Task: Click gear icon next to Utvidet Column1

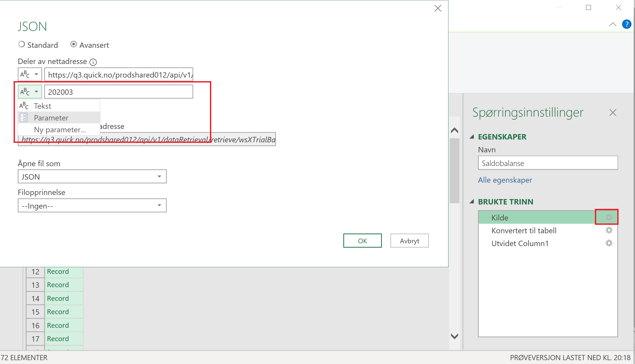Action: tap(609, 243)
